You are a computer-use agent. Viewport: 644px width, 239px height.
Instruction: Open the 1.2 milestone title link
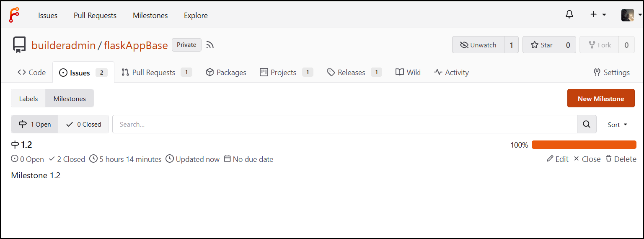pos(26,145)
